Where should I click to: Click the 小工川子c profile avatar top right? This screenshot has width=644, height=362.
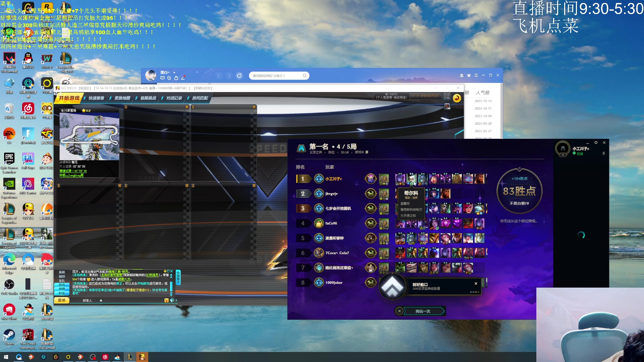coord(562,148)
